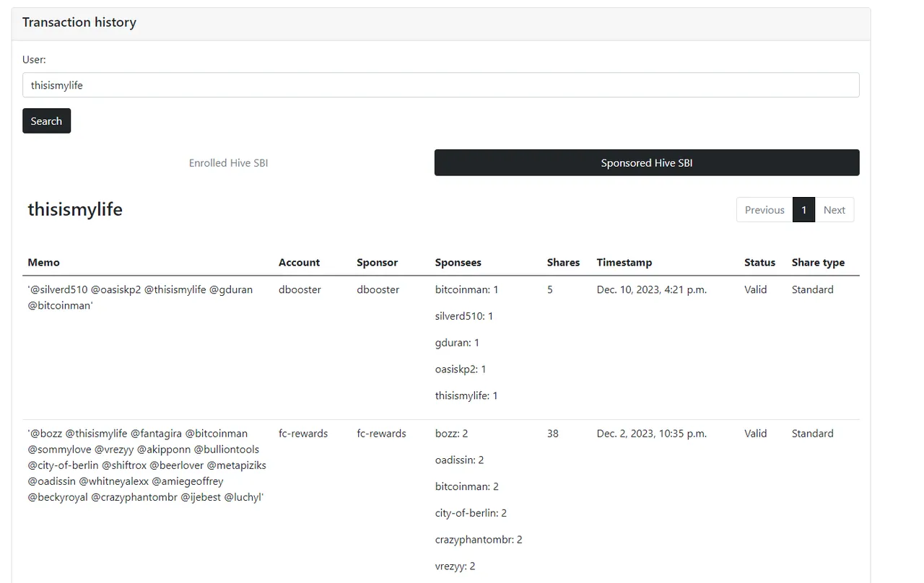Click the Status column header

tap(759, 263)
